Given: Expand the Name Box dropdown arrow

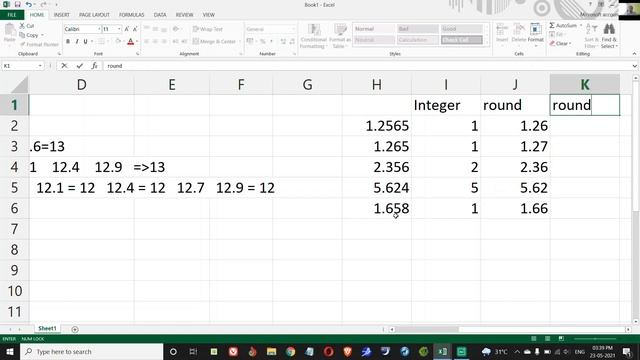Looking at the screenshot, I should click(x=40, y=66).
